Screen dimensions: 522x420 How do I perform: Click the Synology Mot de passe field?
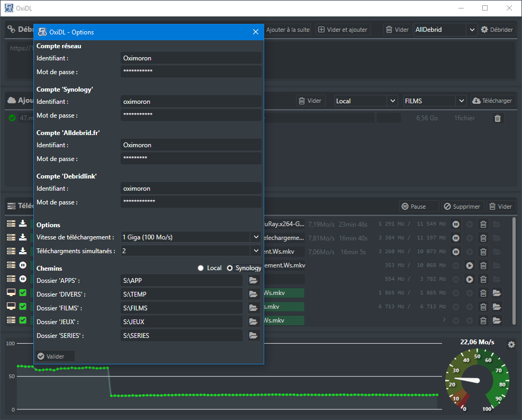click(x=191, y=115)
